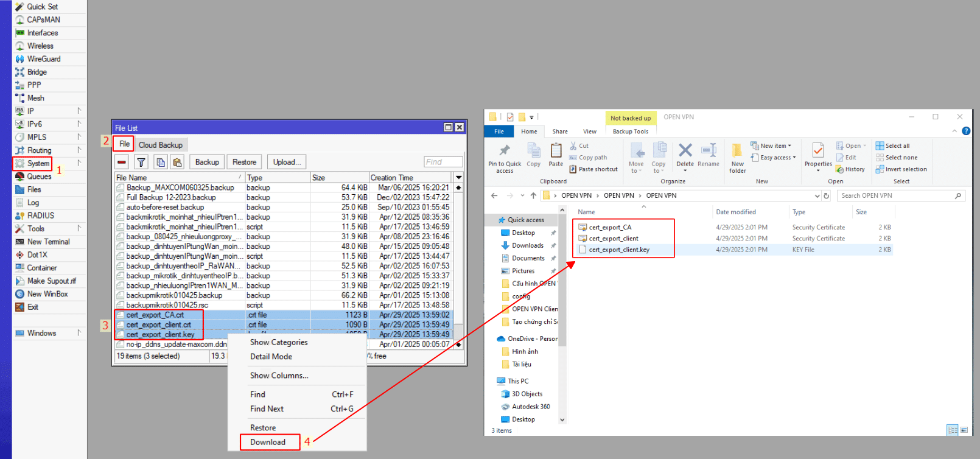Click Pin to Quick access in Explorer

(x=505, y=158)
